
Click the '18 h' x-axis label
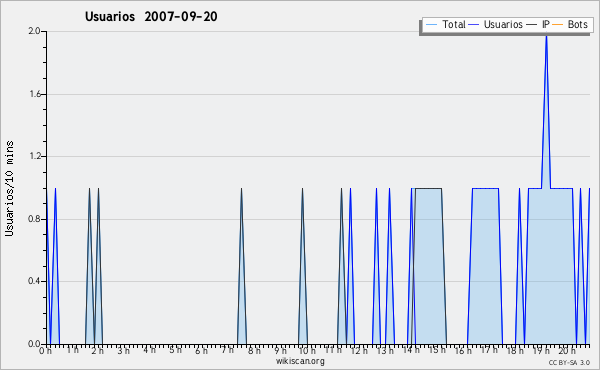point(515,350)
